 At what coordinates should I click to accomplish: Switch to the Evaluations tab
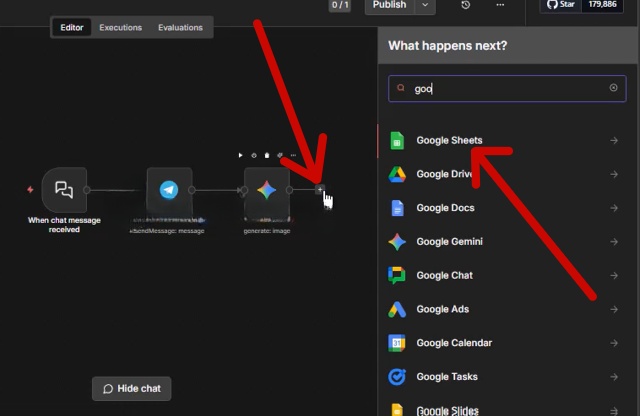[x=180, y=27]
